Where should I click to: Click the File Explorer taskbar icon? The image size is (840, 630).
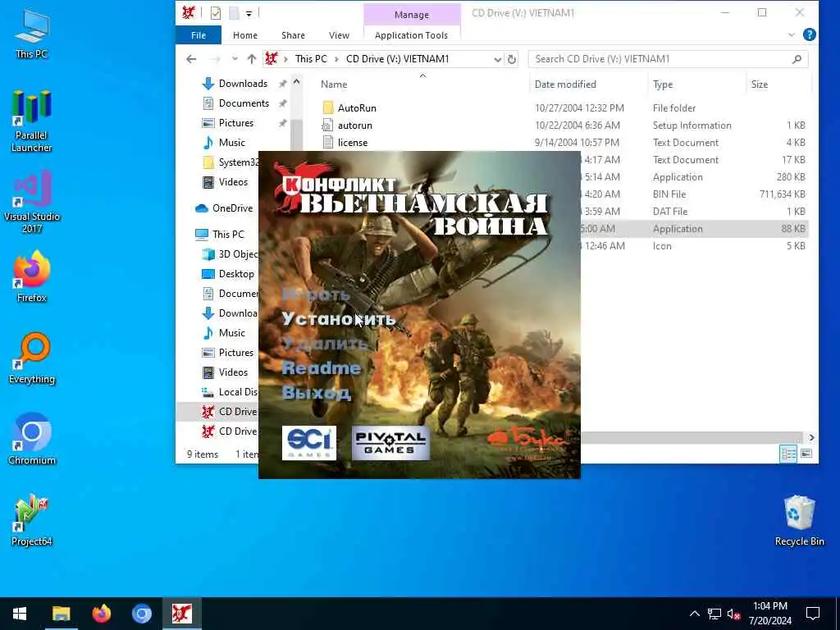tap(61, 614)
